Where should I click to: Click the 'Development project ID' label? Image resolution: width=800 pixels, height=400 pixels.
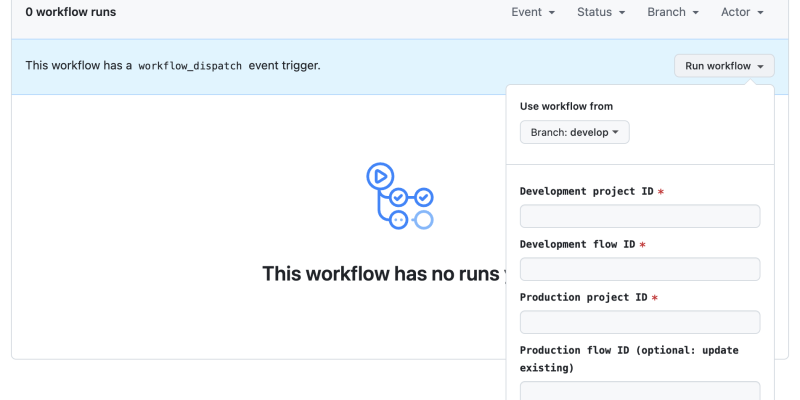coord(587,191)
